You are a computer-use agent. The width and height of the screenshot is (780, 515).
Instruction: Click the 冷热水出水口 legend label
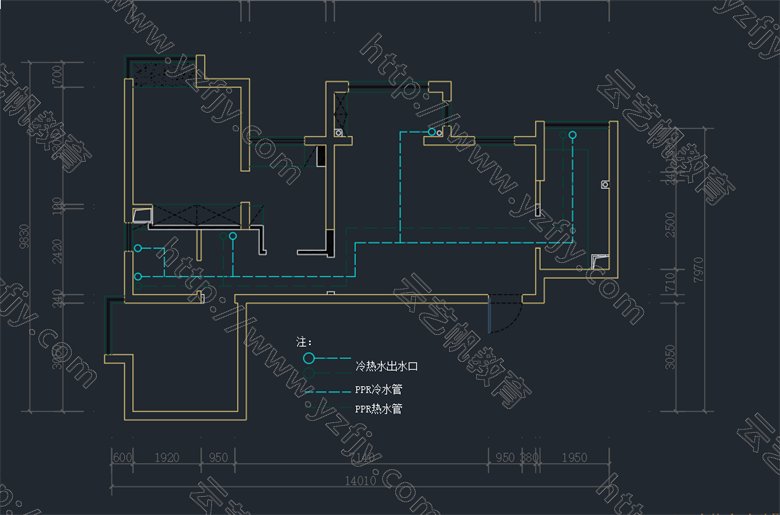click(387, 367)
